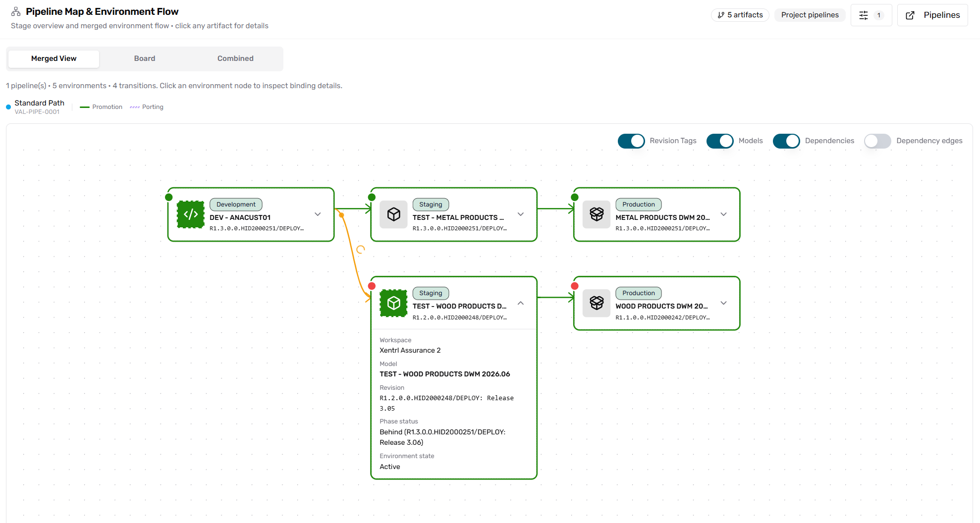Click the Xentrl Assurance 2 workspace value
This screenshot has height=523, width=980.
click(410, 351)
